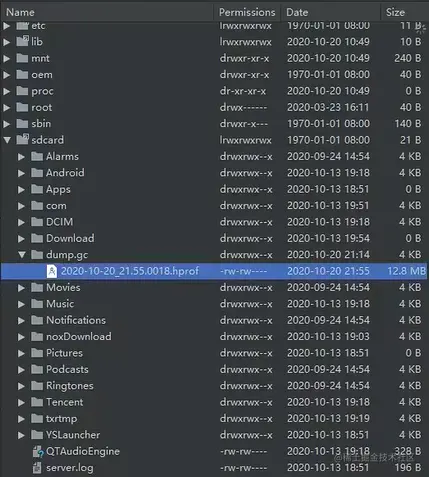Click the sdcard symlink folder icon
This screenshot has height=477, width=429.
pos(22,139)
